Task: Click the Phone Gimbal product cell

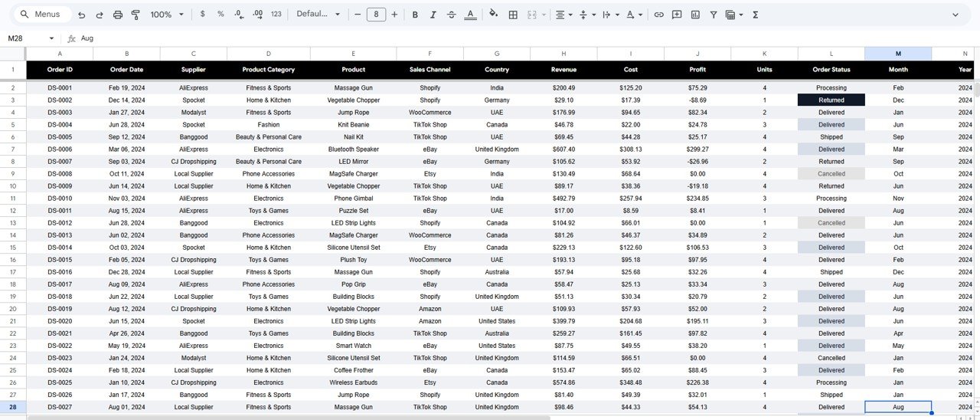Action: coord(353,199)
